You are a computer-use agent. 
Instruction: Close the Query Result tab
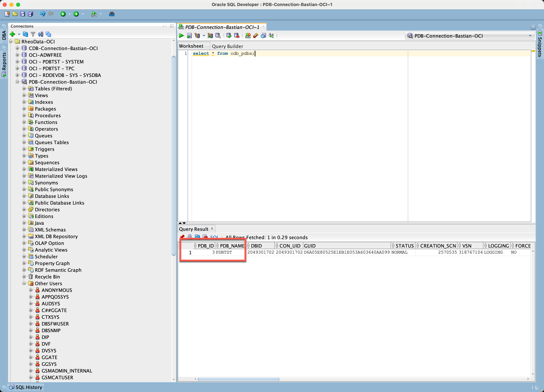[212, 228]
